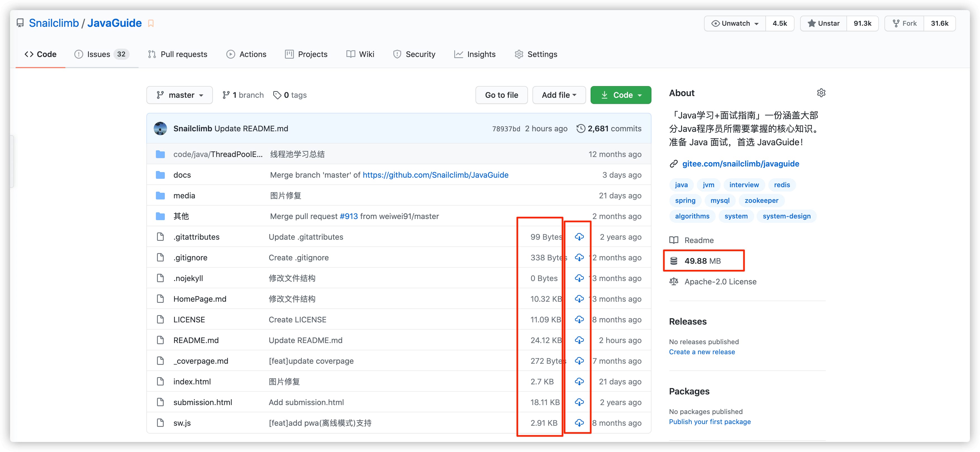This screenshot has width=980, height=452.
Task: Click the LICENSE row download cloud icon
Action: pyautogui.click(x=579, y=319)
